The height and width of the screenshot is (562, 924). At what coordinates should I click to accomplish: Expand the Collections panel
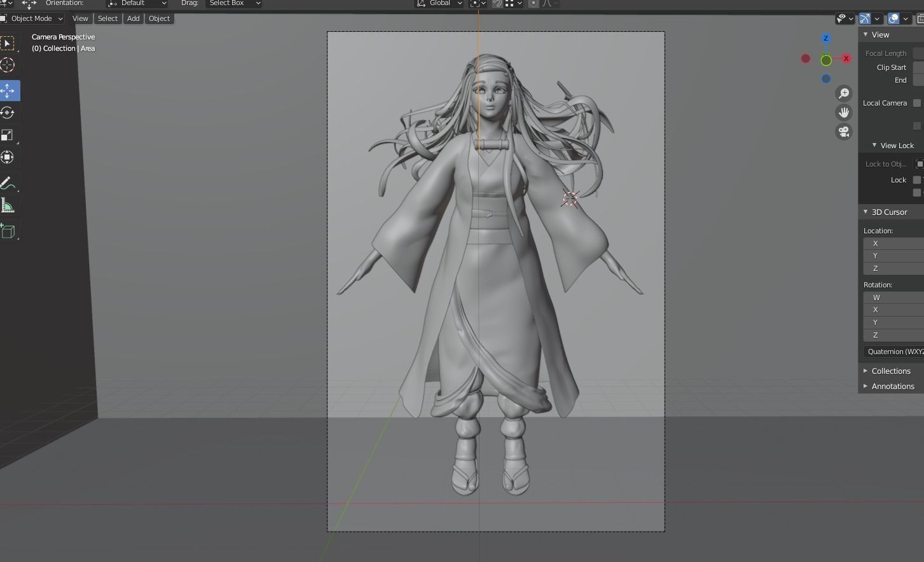[892, 371]
